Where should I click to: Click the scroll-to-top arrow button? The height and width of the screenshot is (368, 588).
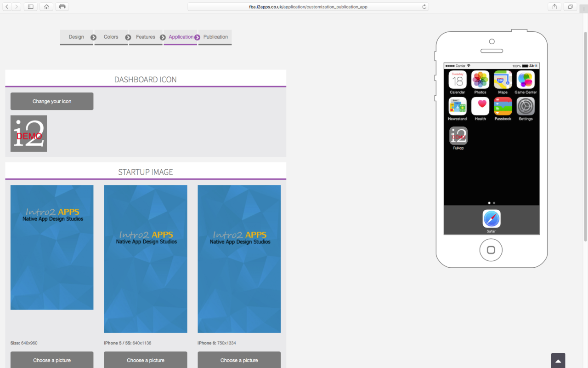coord(558,361)
